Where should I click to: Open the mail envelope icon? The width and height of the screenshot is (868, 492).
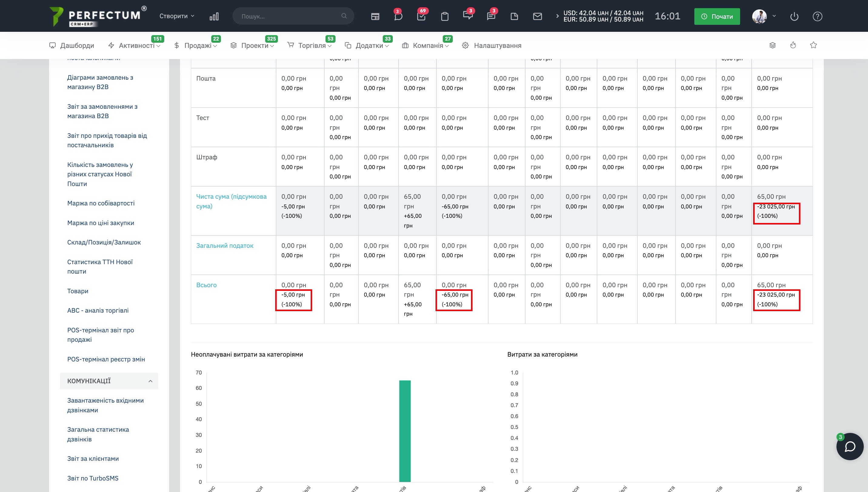(x=537, y=16)
